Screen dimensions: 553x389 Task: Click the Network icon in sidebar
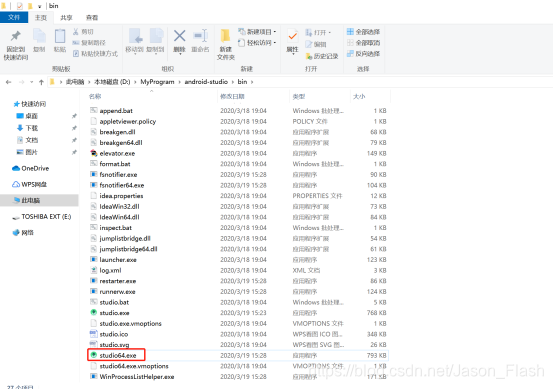(x=16, y=232)
